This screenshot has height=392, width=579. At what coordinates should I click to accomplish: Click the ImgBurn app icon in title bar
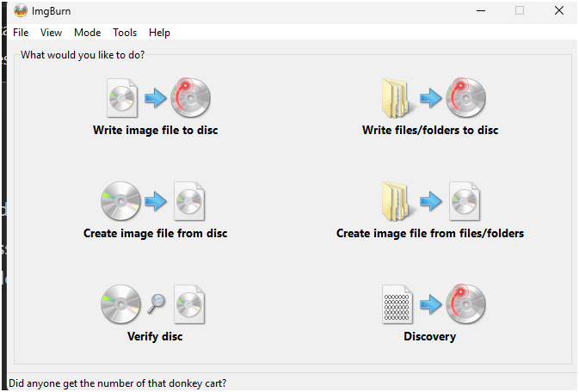point(21,11)
